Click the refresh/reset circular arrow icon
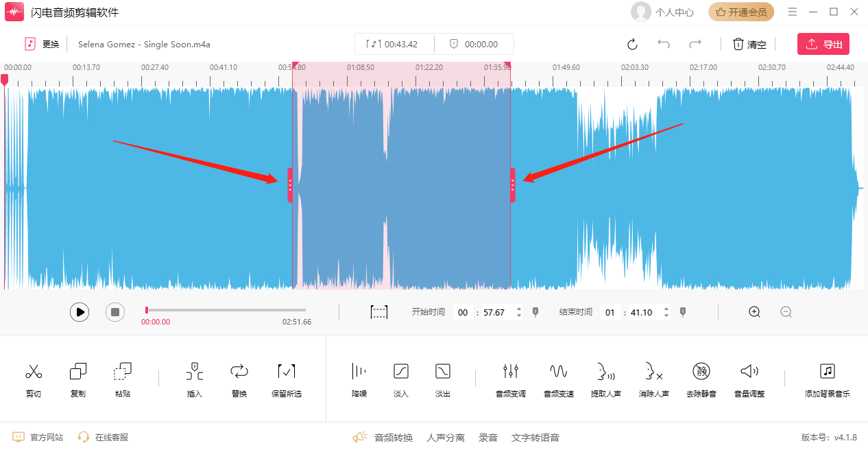Screen dimensions: 868x450 [632, 45]
